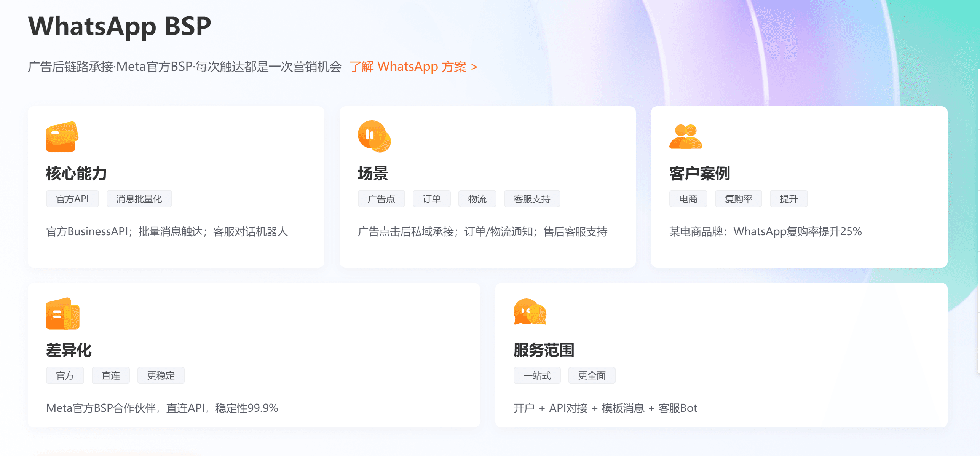The image size is (980, 456).
Task: Click the 核心能力 card heading
Action: [x=77, y=173]
